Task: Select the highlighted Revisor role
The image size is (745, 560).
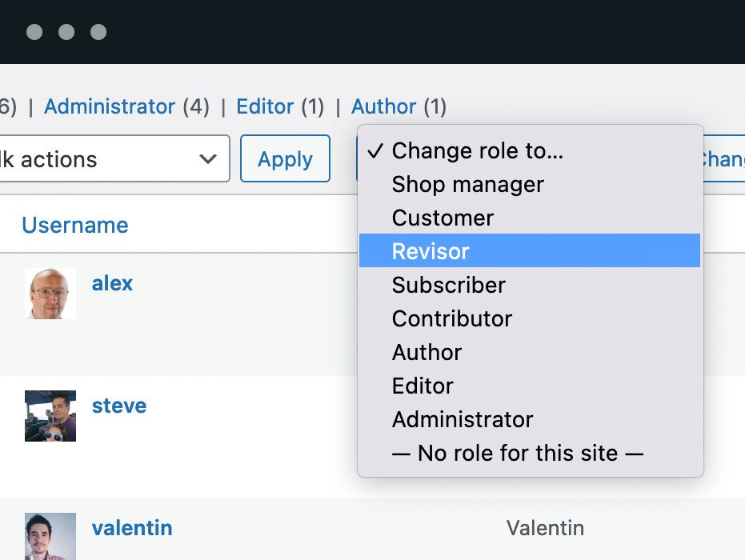Action: [x=529, y=250]
